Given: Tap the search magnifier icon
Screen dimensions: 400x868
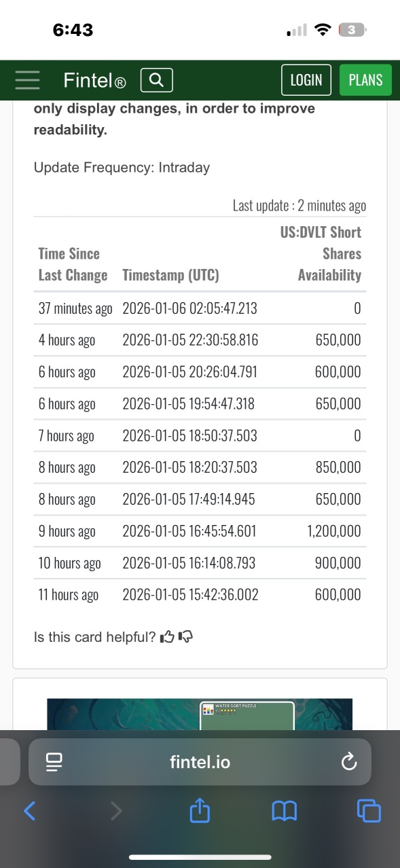Looking at the screenshot, I should point(156,80).
